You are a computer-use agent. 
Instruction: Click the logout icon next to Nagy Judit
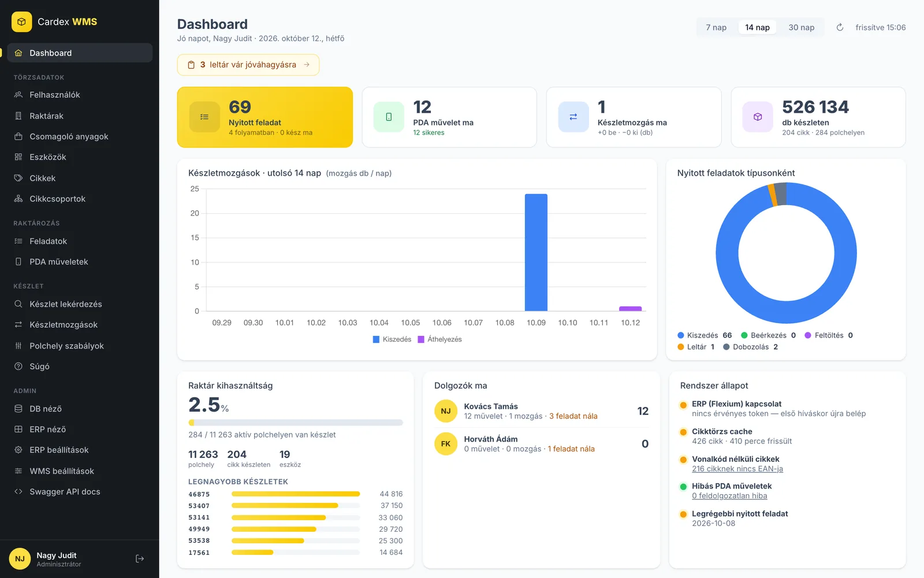(140, 558)
